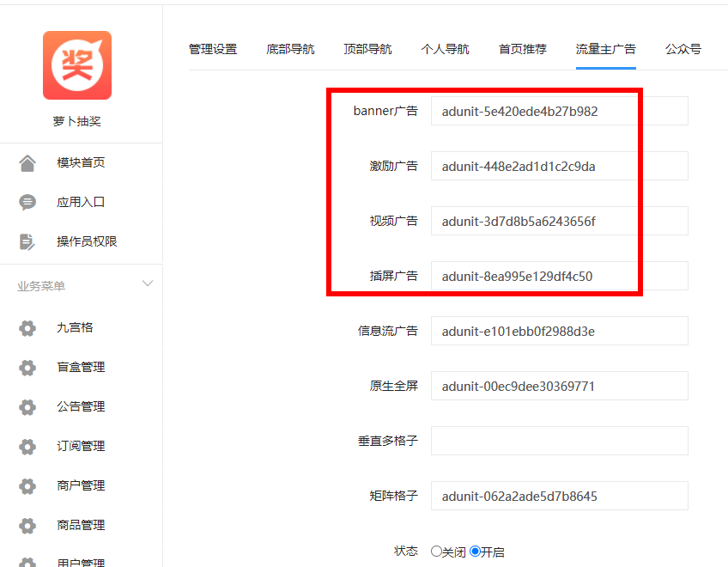
Task: Switch to the 个人导航 tab
Action: tap(445, 49)
